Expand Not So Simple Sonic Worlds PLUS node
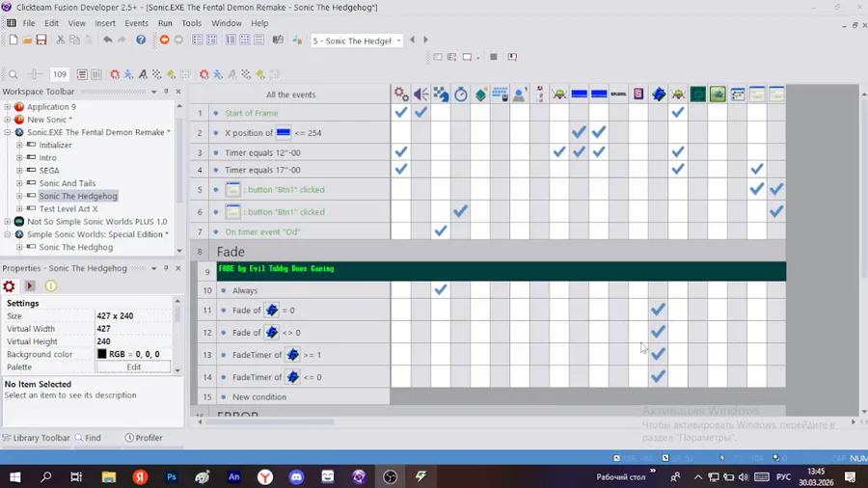 click(x=7, y=221)
